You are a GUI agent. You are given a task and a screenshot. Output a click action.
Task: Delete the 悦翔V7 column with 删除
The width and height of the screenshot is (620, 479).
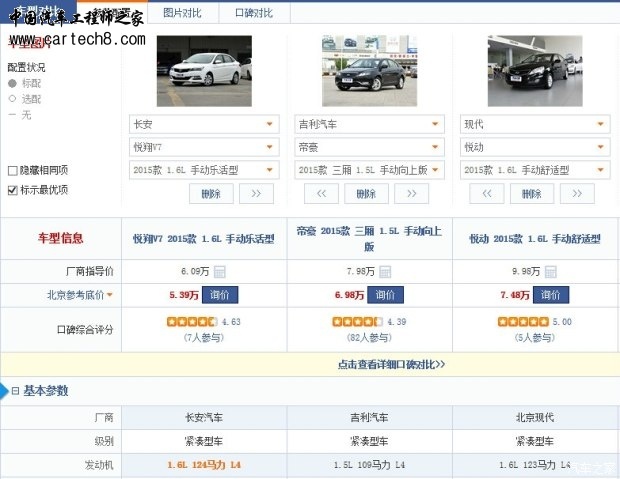click(x=211, y=194)
